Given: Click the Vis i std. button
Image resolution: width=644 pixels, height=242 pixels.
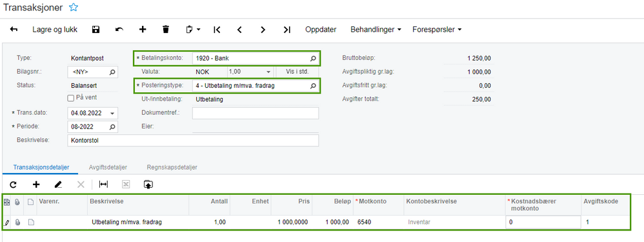Looking at the screenshot, I should pos(297,71).
